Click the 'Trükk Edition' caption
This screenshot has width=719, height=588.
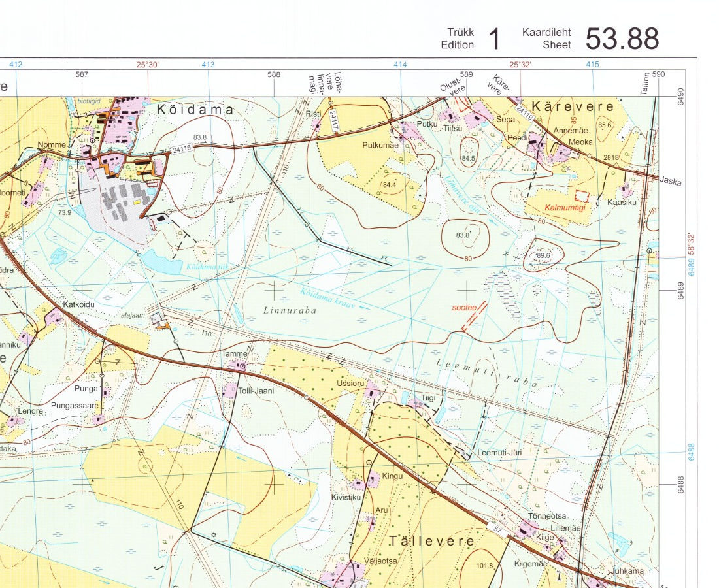click(457, 39)
